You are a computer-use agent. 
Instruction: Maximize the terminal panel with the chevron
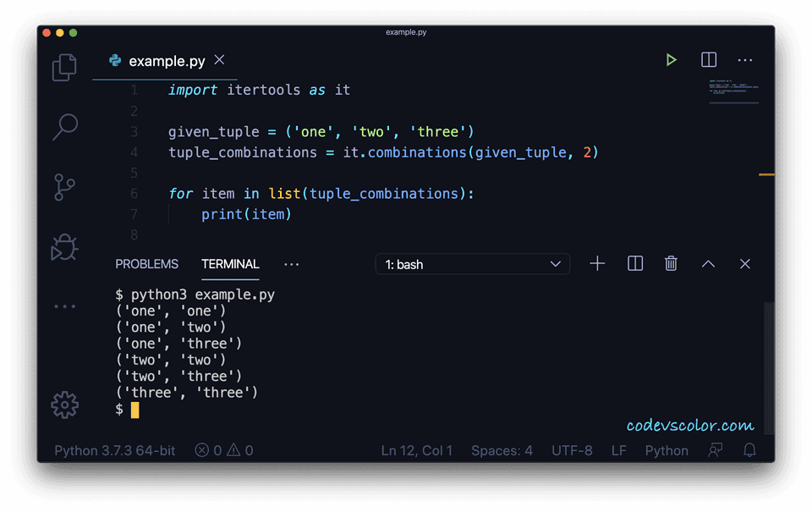(708, 263)
